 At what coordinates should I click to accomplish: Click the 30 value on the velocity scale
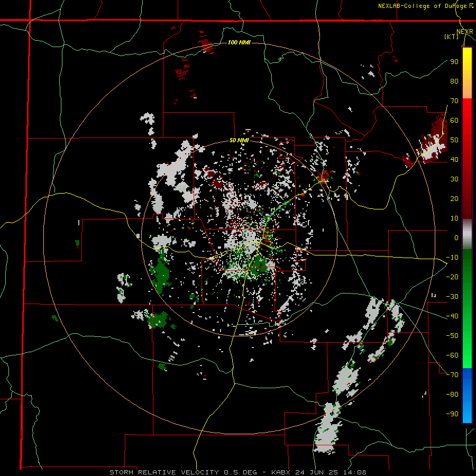click(x=454, y=179)
